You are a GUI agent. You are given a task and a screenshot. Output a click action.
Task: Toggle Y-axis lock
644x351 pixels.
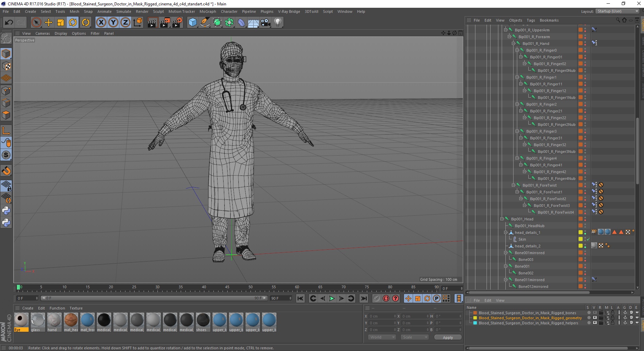[113, 23]
